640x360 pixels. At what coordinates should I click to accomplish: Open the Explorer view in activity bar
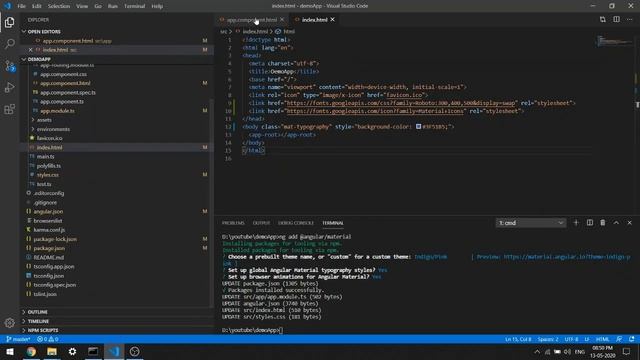[10, 22]
